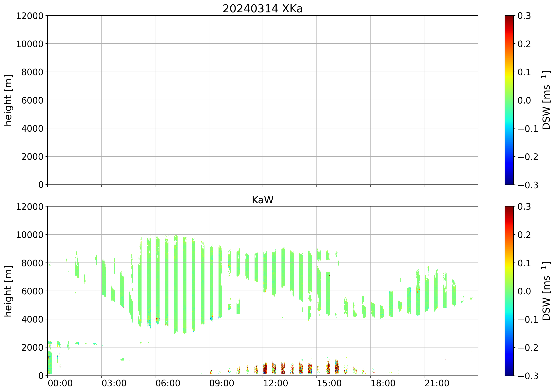Click the 0.3 label on bottom colorbar
556x392 pixels.
[524, 207]
